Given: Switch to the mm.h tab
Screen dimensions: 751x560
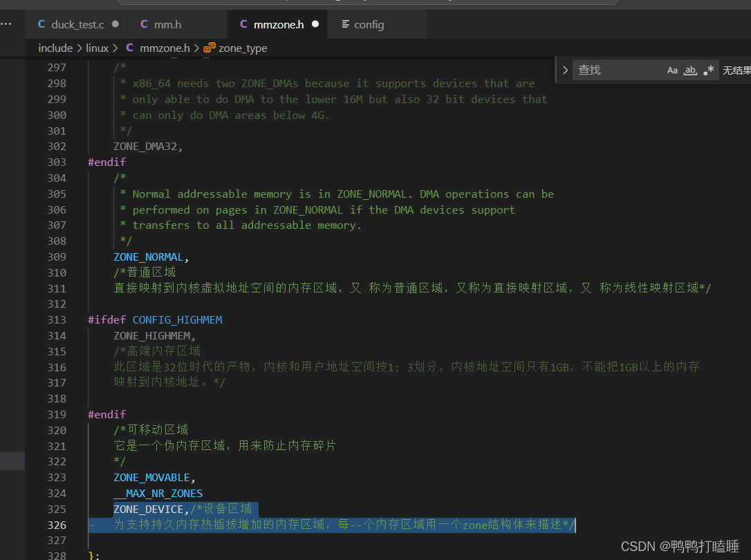Looking at the screenshot, I should click(168, 24).
